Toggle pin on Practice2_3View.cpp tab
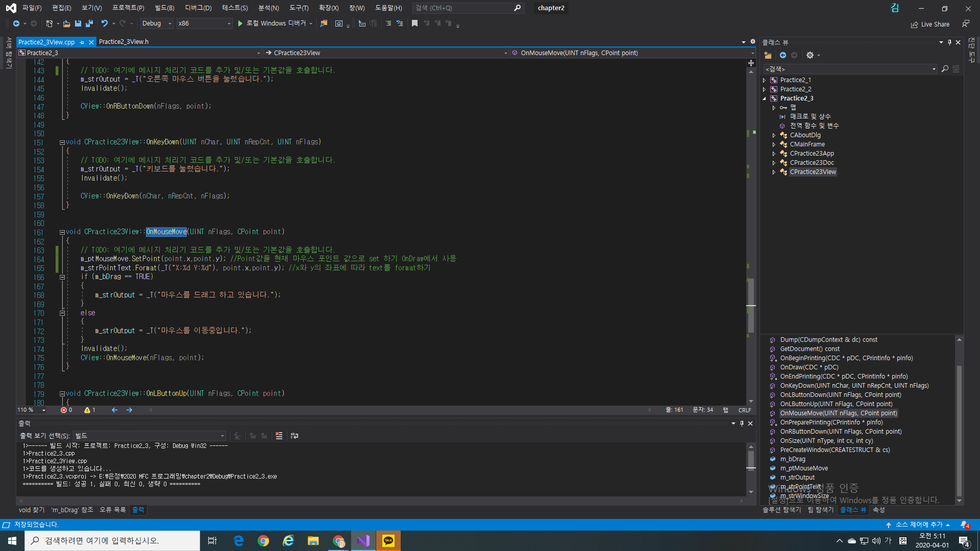980x551 pixels. pos(82,42)
